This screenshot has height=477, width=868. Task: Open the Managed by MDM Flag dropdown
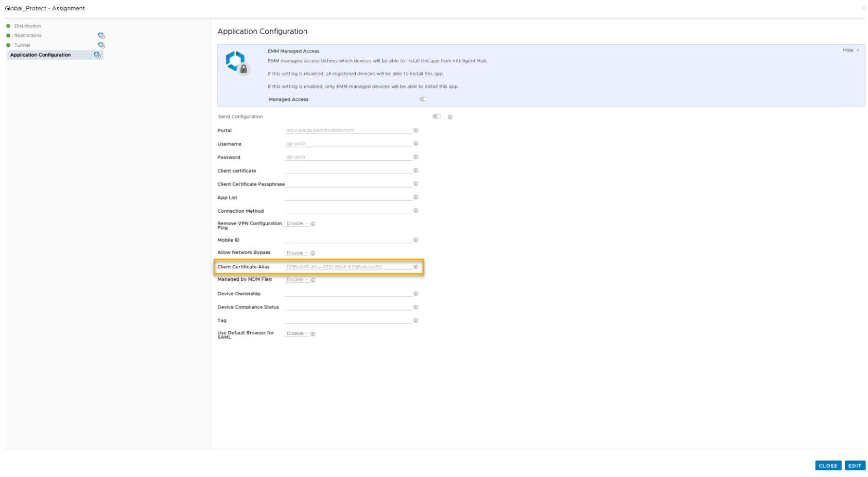pyautogui.click(x=297, y=280)
